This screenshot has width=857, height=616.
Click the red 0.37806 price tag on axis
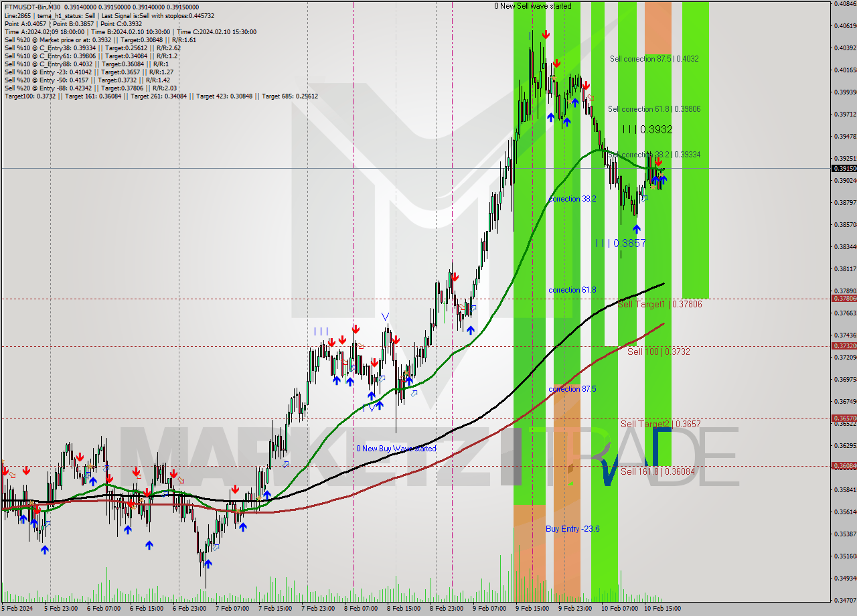pos(844,299)
